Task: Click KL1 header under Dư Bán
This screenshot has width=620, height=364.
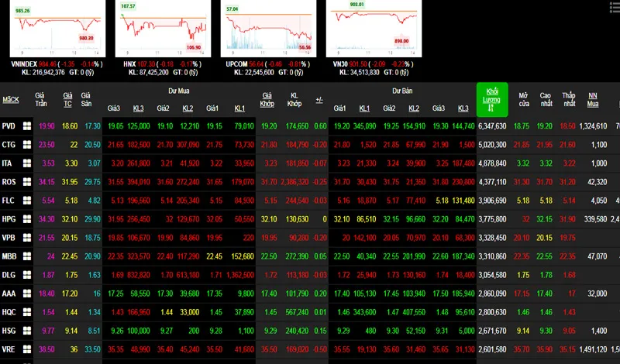Action: click(x=364, y=108)
